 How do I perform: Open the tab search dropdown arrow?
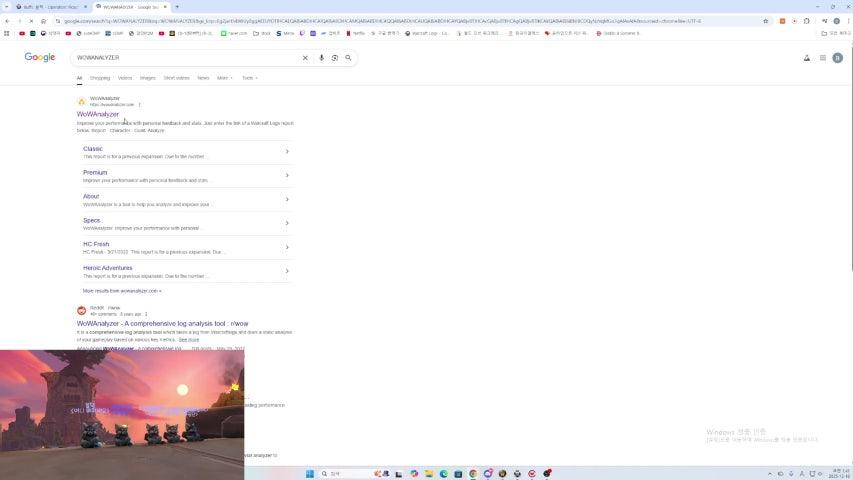[x=7, y=7]
